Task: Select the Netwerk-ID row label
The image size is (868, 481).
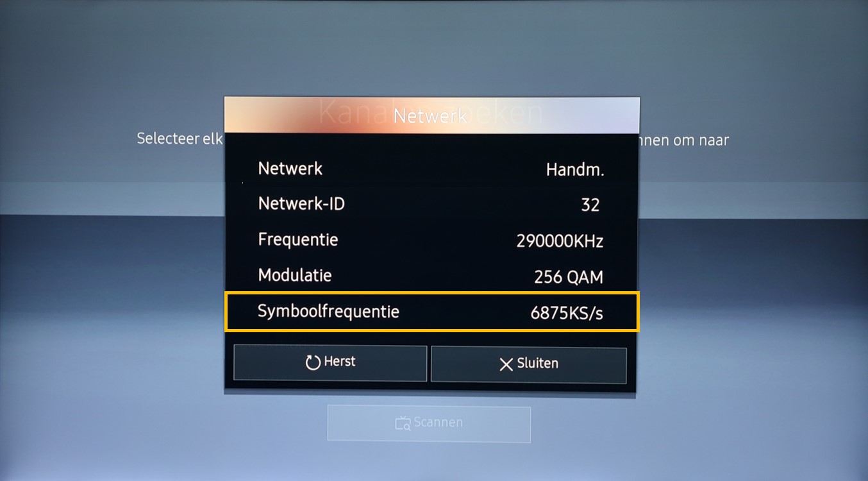Action: (301, 204)
